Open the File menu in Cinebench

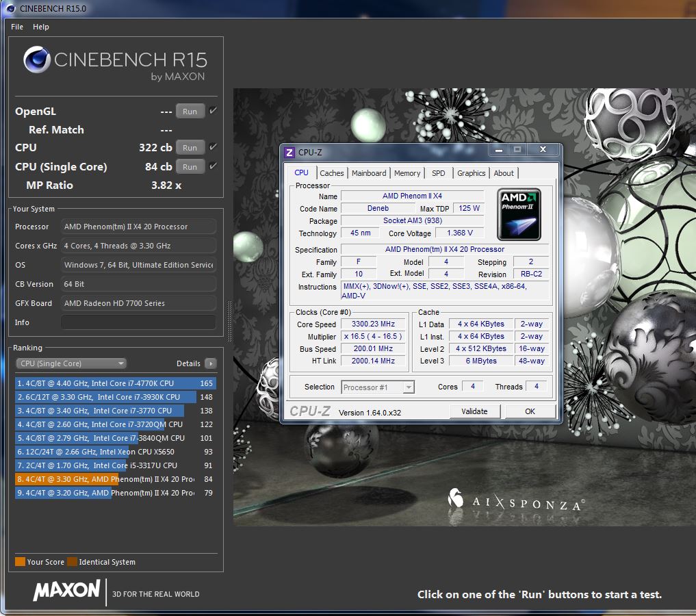point(17,27)
